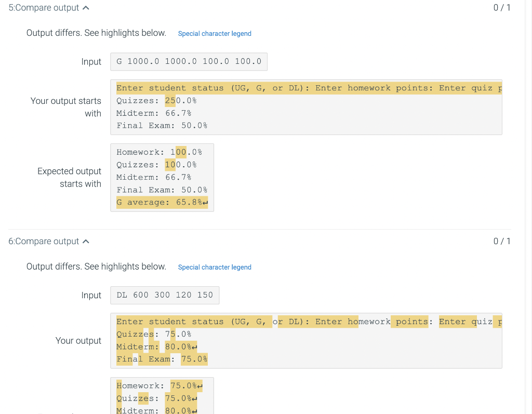
Task: Click the "Output differs" message for test 5
Action: [96, 32]
